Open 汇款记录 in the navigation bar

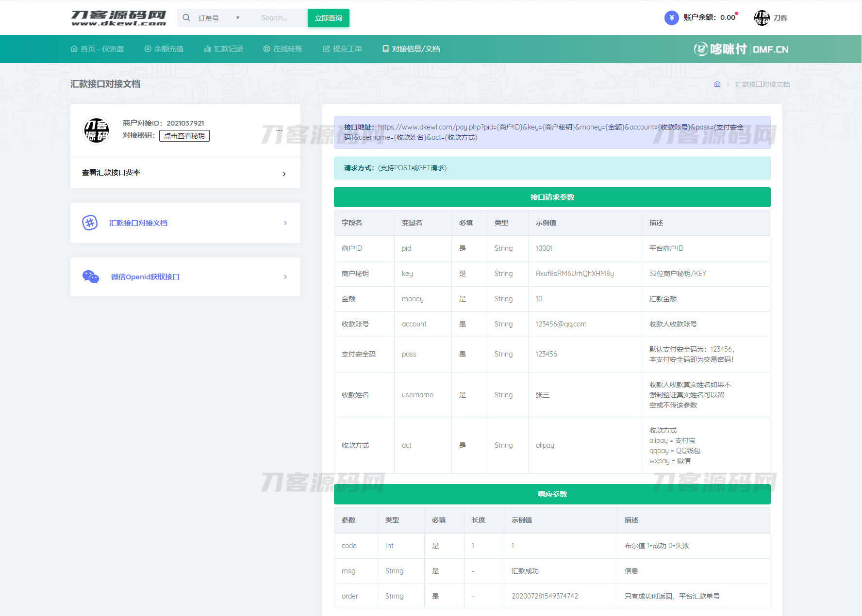pyautogui.click(x=223, y=49)
